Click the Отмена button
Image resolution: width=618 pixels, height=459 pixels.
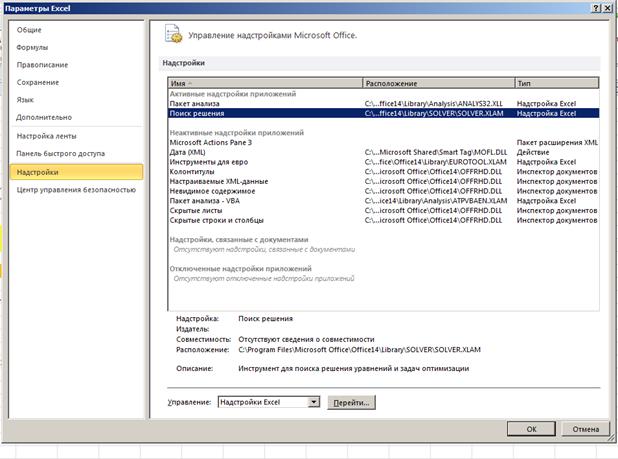tap(585, 429)
